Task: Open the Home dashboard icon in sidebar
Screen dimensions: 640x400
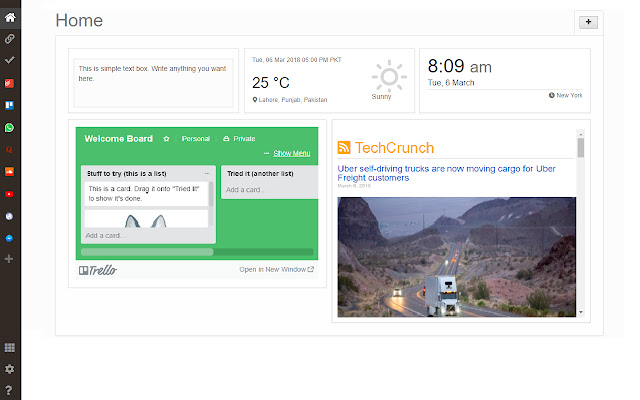Action: (10, 18)
